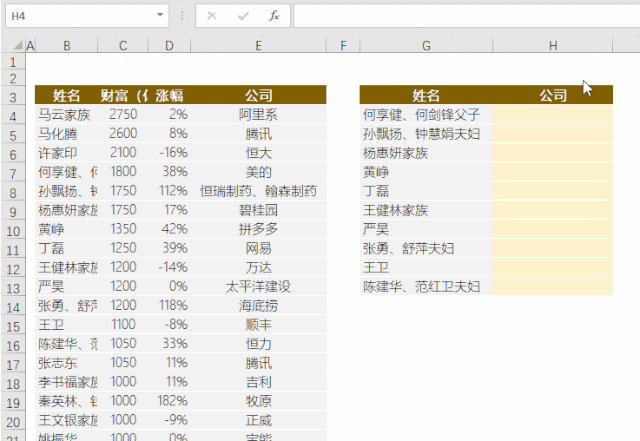
Task: Select empty cell beside 王卫 in column H
Action: point(553,267)
